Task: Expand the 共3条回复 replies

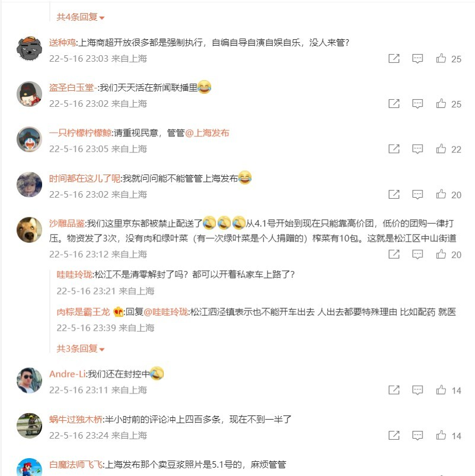Action: coord(81,348)
